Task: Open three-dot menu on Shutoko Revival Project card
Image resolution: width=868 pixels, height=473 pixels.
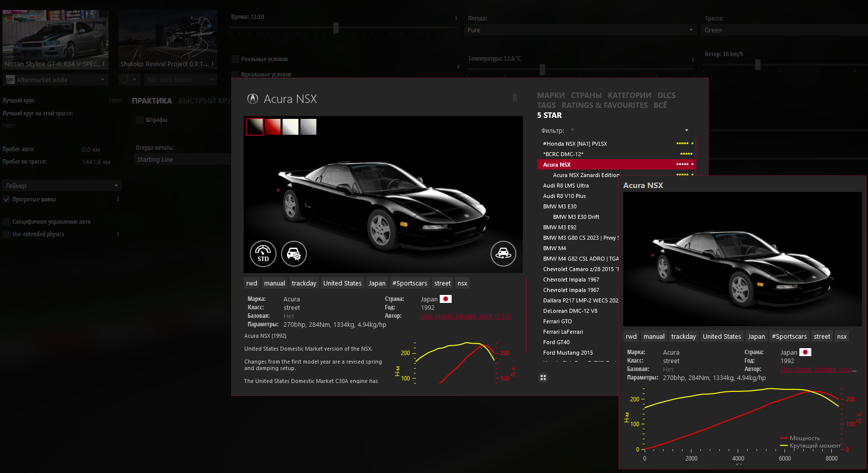Action: (212, 64)
